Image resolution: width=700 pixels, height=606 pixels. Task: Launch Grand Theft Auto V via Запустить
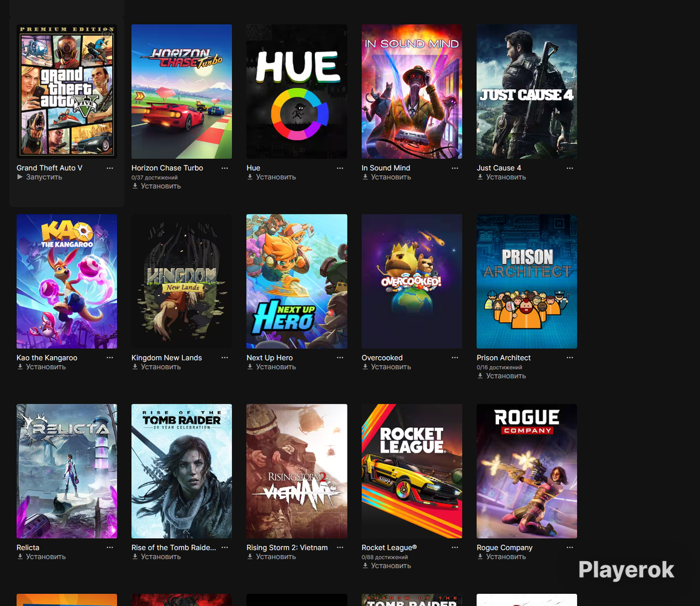[39, 178]
